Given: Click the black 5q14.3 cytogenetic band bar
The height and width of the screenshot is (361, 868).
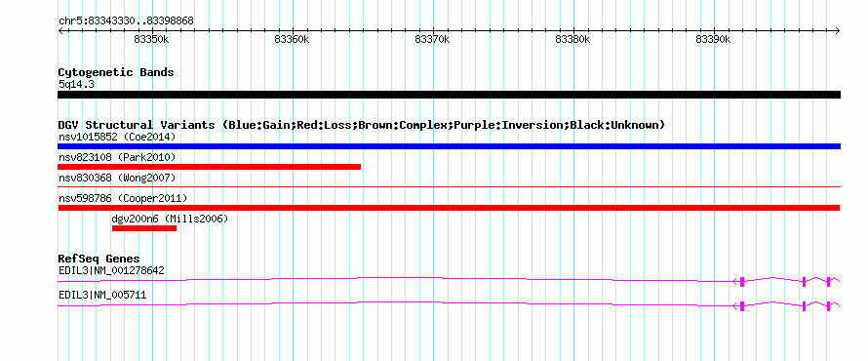Looking at the screenshot, I should click(x=449, y=95).
